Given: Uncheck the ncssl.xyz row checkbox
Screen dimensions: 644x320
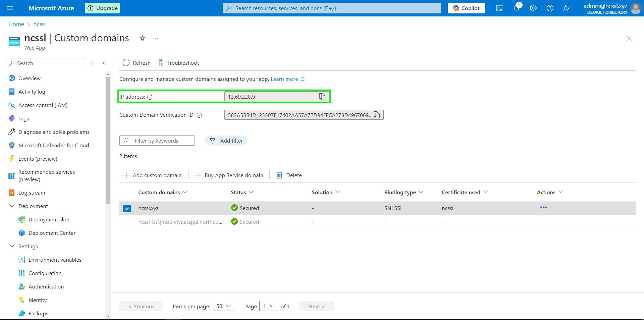Looking at the screenshot, I should click(127, 208).
